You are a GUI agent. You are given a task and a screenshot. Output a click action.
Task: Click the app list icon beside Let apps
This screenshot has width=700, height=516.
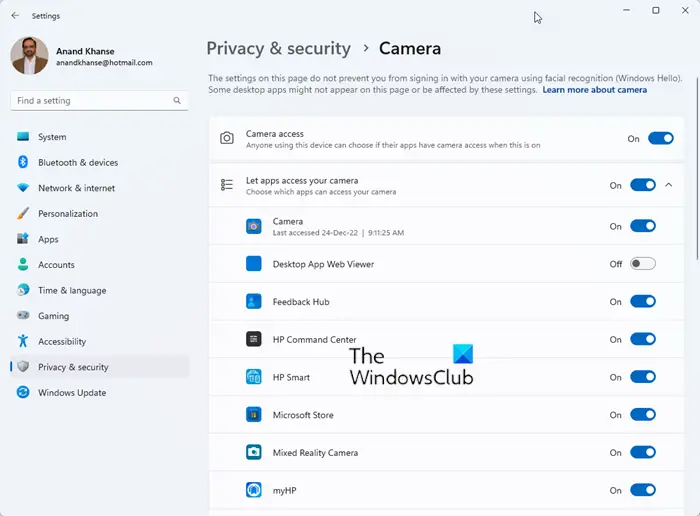pos(227,184)
